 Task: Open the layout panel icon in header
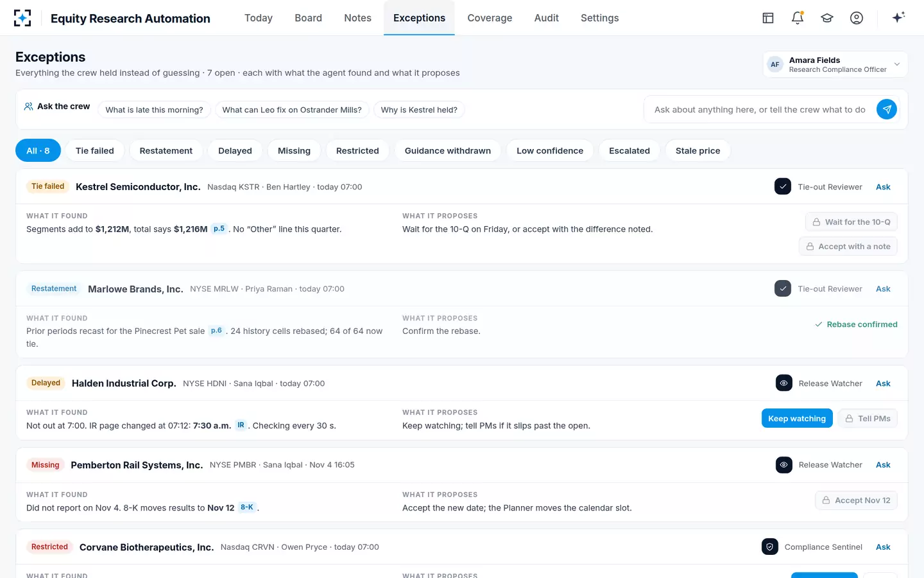pyautogui.click(x=768, y=18)
